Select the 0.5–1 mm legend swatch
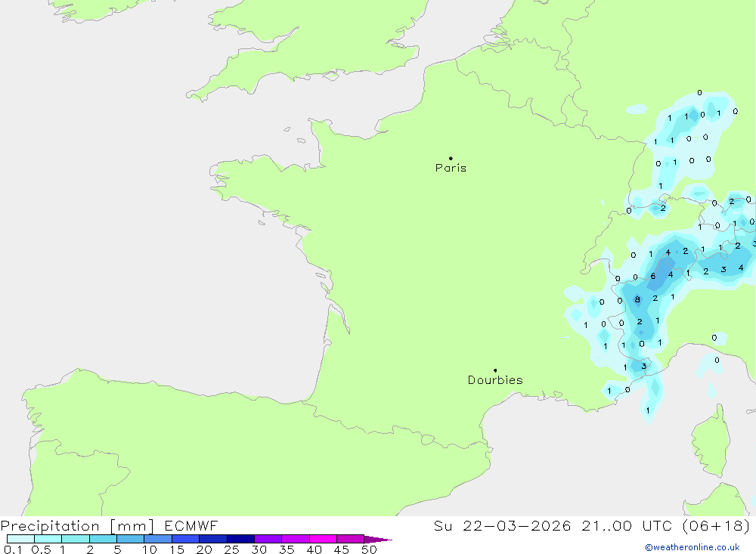 tap(48, 539)
